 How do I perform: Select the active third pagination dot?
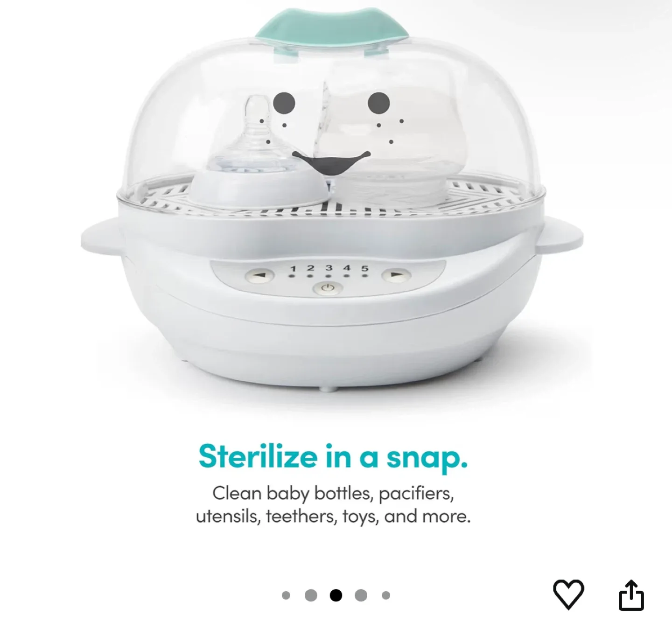click(x=336, y=595)
